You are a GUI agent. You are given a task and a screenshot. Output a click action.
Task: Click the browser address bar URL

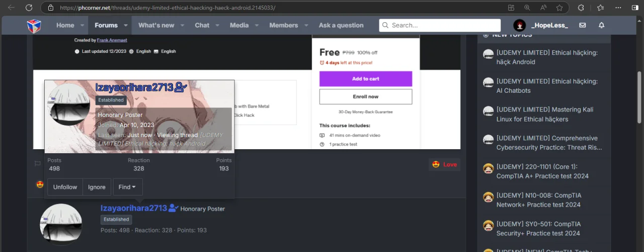click(167, 8)
